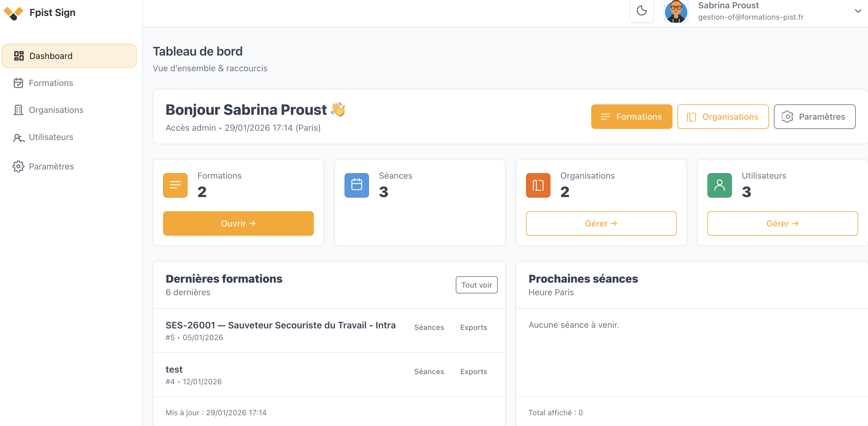Click Gérer under Organisations card
Screen dimensions: 868x426
[601, 223]
